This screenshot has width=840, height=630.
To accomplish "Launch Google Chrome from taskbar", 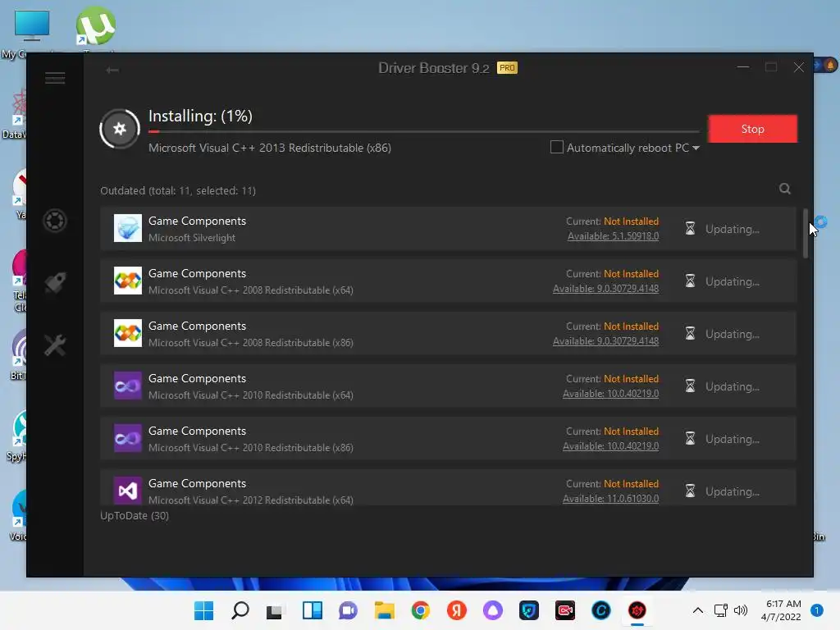I will 421,610.
